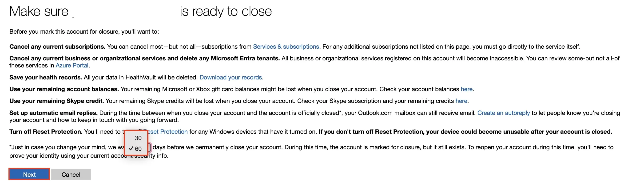
Task: Check Skype credits via the 'here' link
Action: point(461,101)
